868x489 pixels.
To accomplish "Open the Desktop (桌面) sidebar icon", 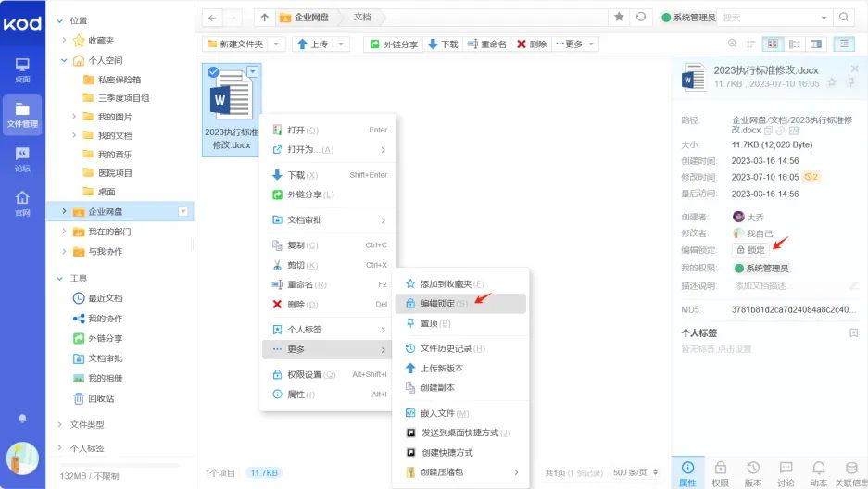I will [22, 70].
